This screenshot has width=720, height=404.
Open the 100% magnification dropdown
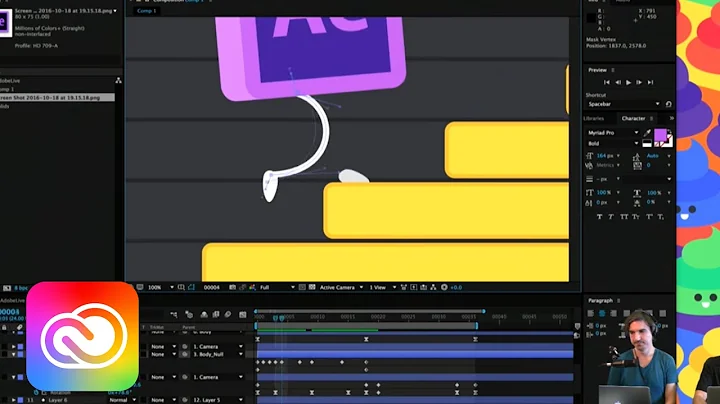coord(159,287)
